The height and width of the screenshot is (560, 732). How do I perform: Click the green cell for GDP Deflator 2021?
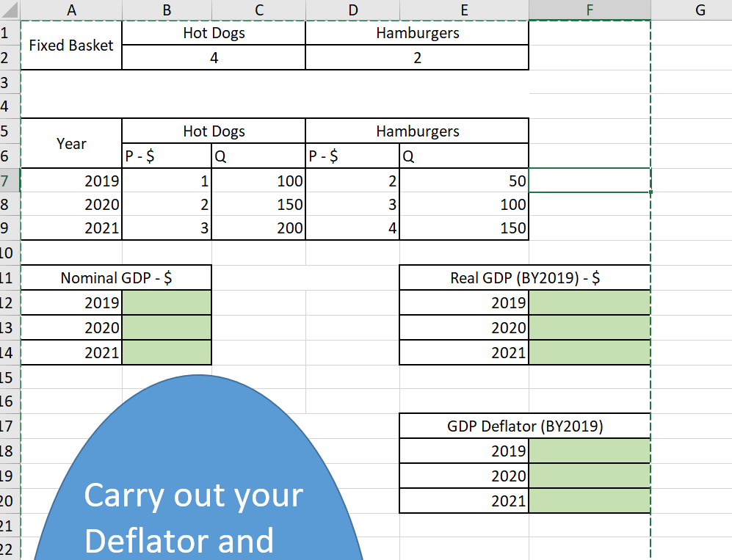(590, 500)
